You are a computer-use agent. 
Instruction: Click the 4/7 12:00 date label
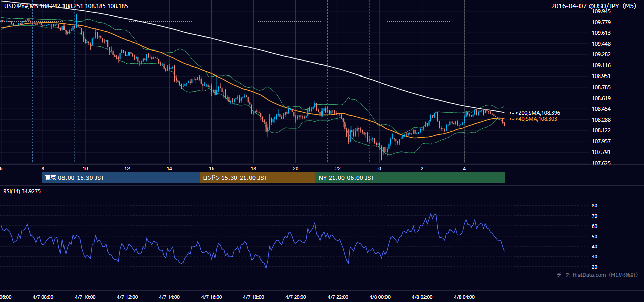pyautogui.click(x=127, y=297)
